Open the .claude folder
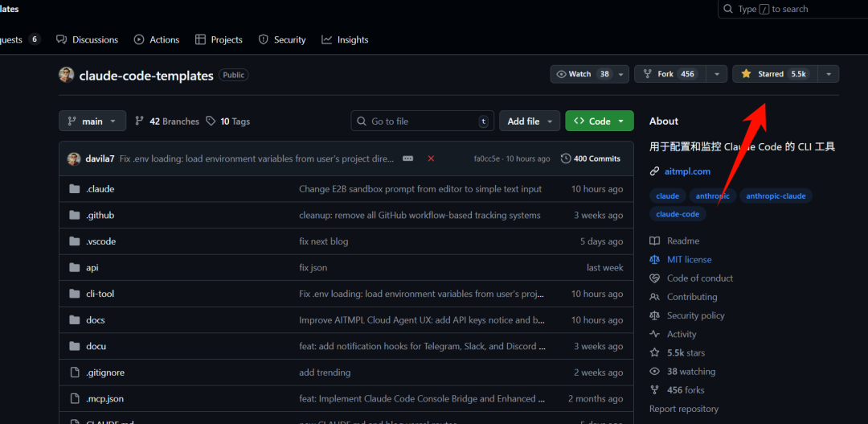 (100, 189)
